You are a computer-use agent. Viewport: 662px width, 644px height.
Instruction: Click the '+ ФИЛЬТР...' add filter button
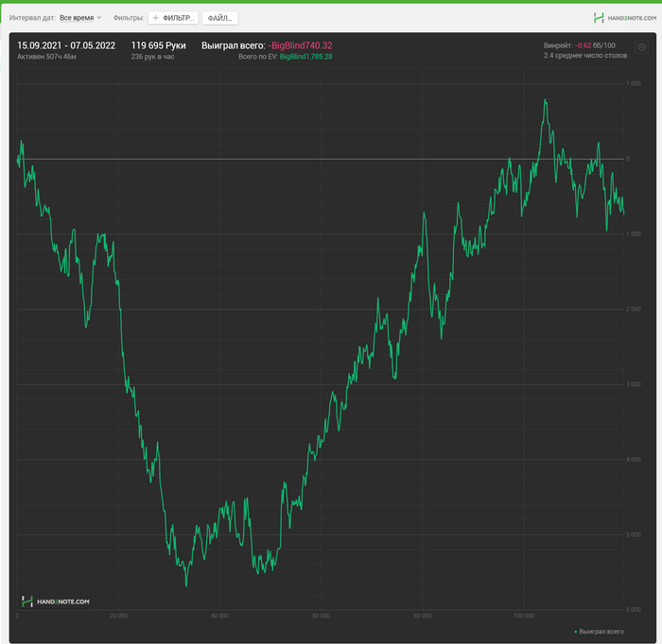point(173,18)
